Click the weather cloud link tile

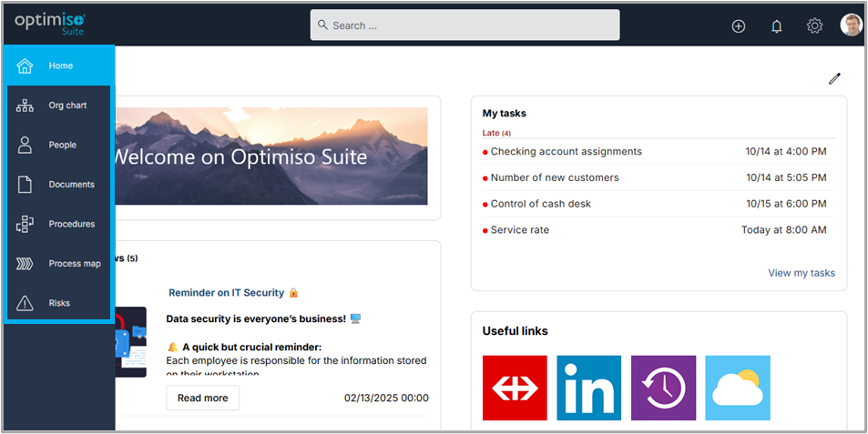coord(737,388)
